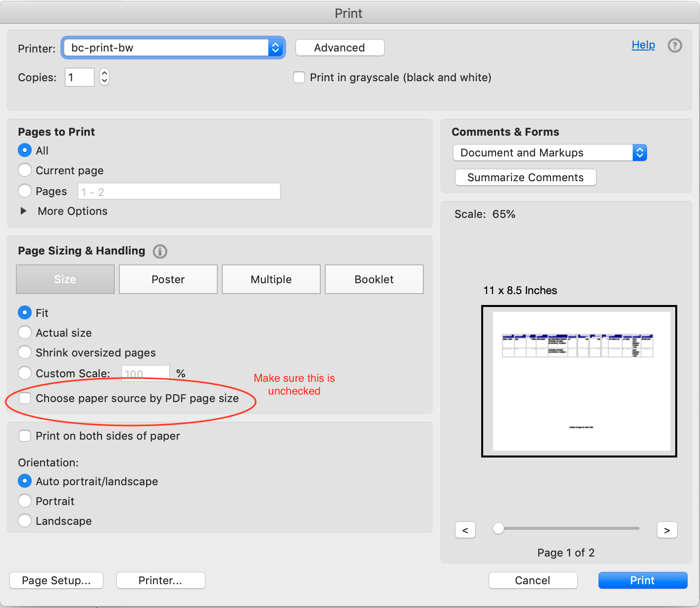The height and width of the screenshot is (608, 700).
Task: Click Summarize Comments button
Action: [526, 177]
